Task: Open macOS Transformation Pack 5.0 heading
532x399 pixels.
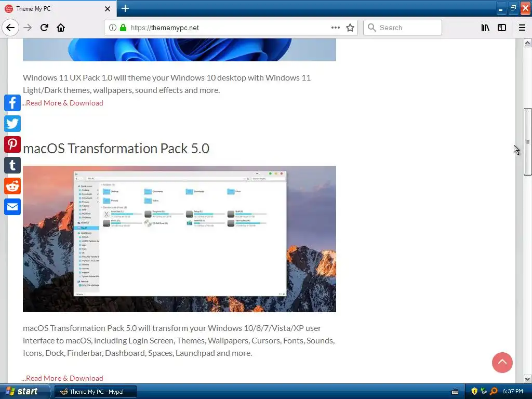Action: click(x=116, y=149)
